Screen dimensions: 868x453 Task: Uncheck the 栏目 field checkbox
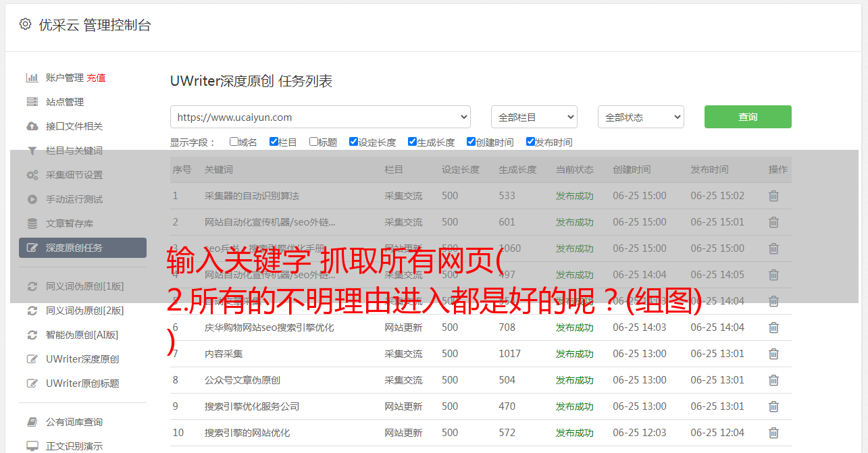tap(274, 142)
